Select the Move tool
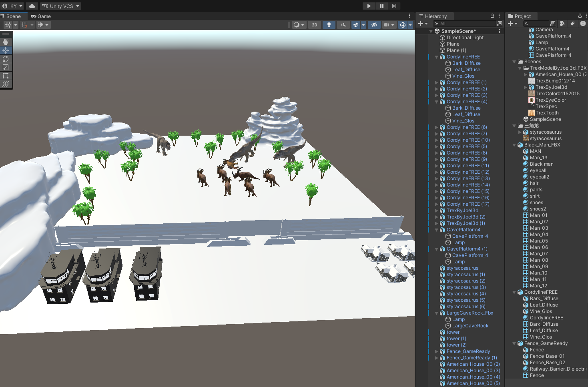Viewport: 588px width, 387px height. click(x=6, y=50)
